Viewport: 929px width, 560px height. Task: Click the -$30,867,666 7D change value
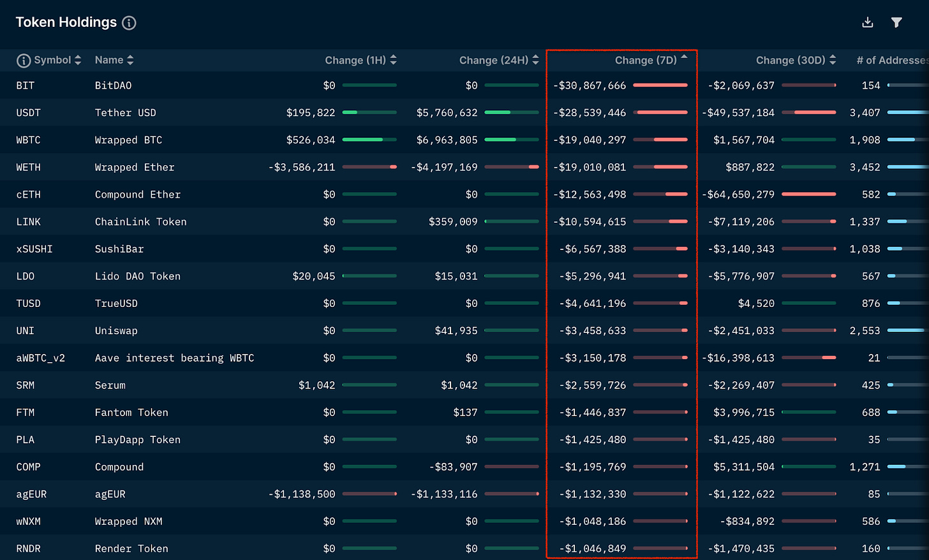tap(590, 85)
